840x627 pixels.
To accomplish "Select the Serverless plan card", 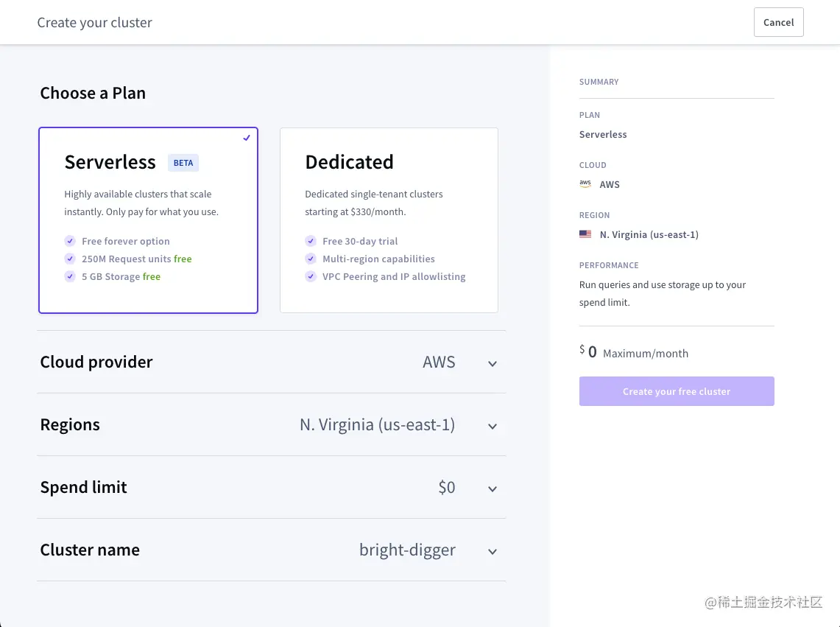I will 148,220.
